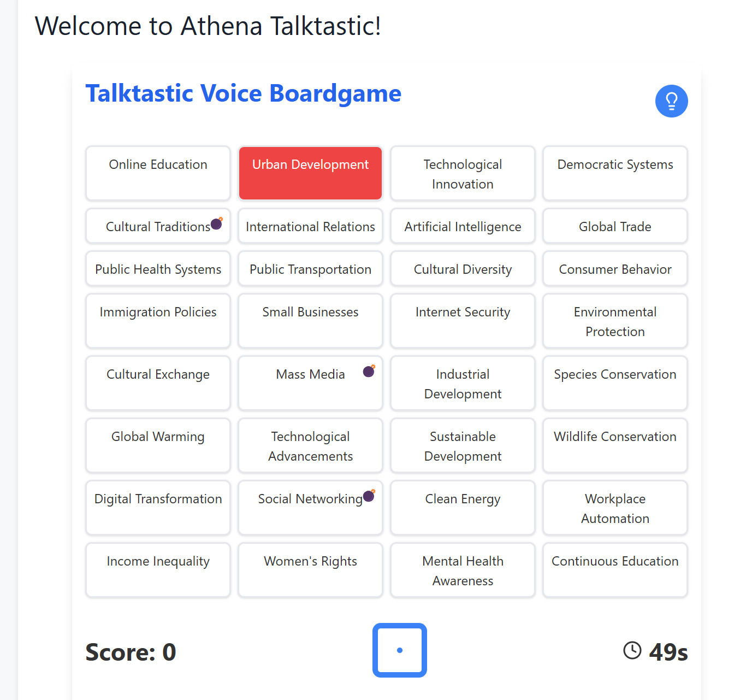Click the dice roll button

coord(399,650)
